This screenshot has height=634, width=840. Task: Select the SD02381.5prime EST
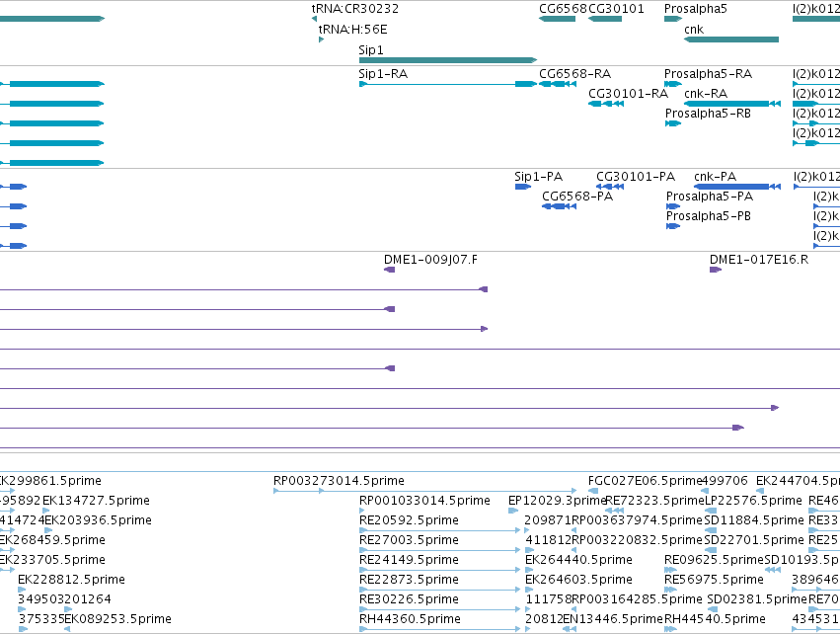tap(713, 609)
